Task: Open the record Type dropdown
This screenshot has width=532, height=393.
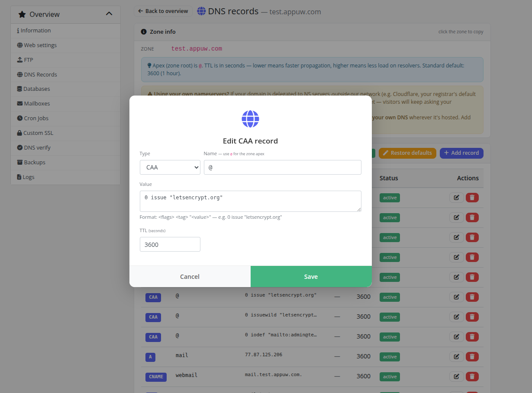Action: (170, 167)
